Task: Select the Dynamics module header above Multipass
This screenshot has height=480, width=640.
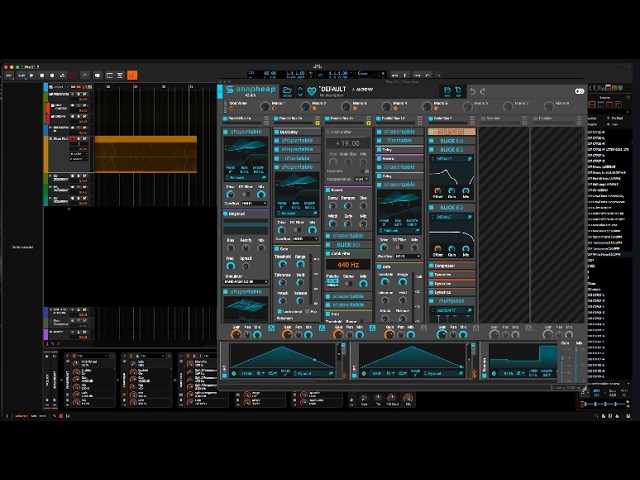Action: [x=451, y=292]
